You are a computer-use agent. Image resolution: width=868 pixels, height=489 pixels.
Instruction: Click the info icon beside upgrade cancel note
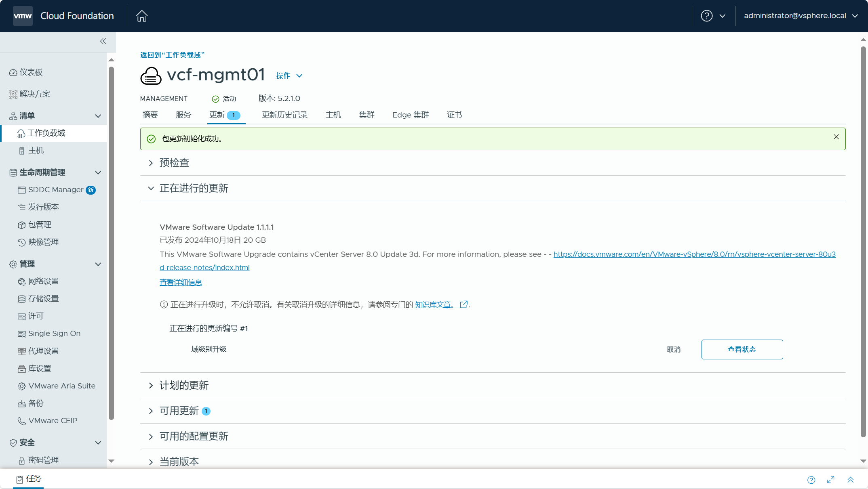click(164, 305)
